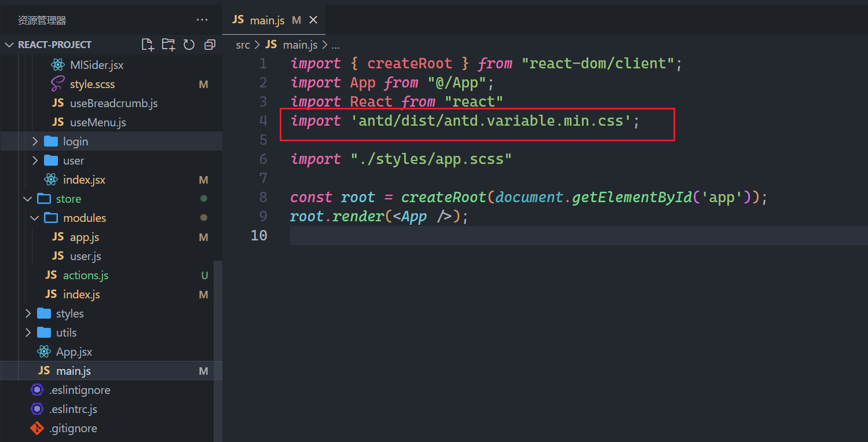Click the ESLint icon beside .eslintignore
Screen dimensions: 868x442
pos(36,390)
